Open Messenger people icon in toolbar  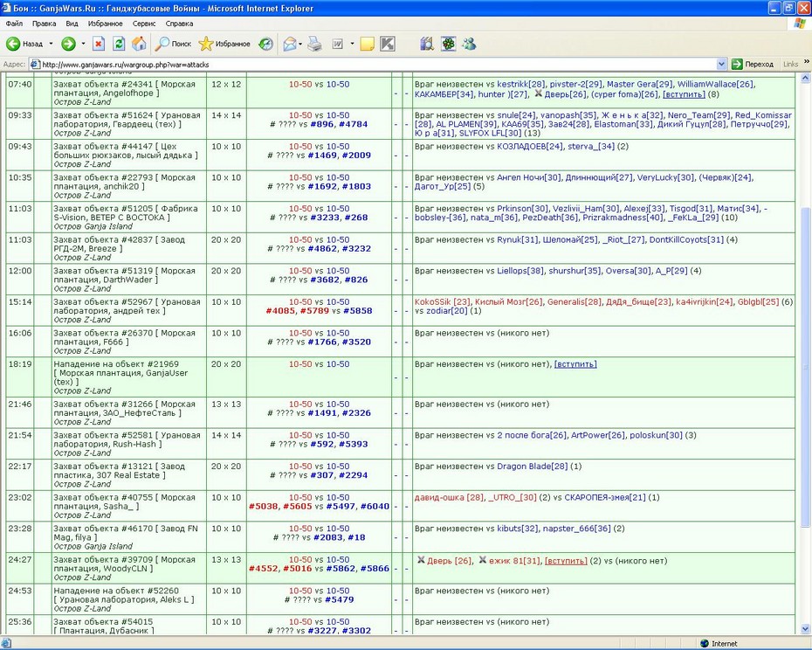(469, 44)
